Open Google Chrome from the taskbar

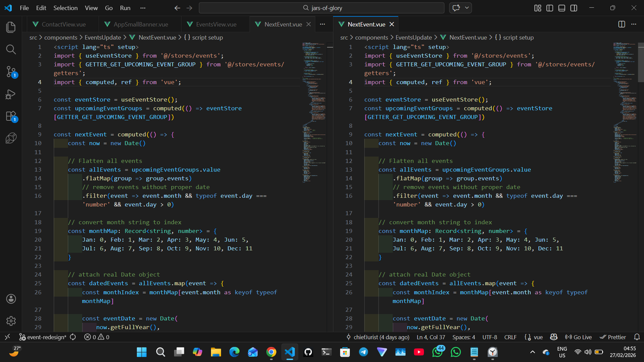pyautogui.click(x=271, y=352)
